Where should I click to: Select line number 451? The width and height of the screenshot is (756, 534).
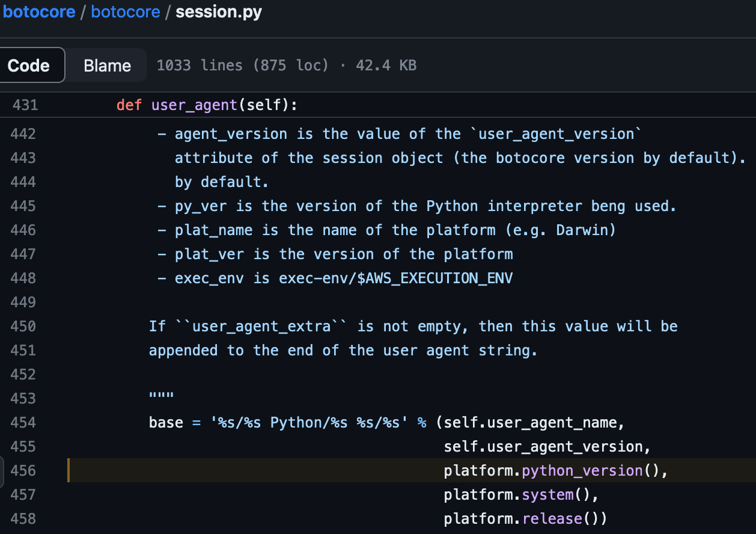pyautogui.click(x=23, y=350)
